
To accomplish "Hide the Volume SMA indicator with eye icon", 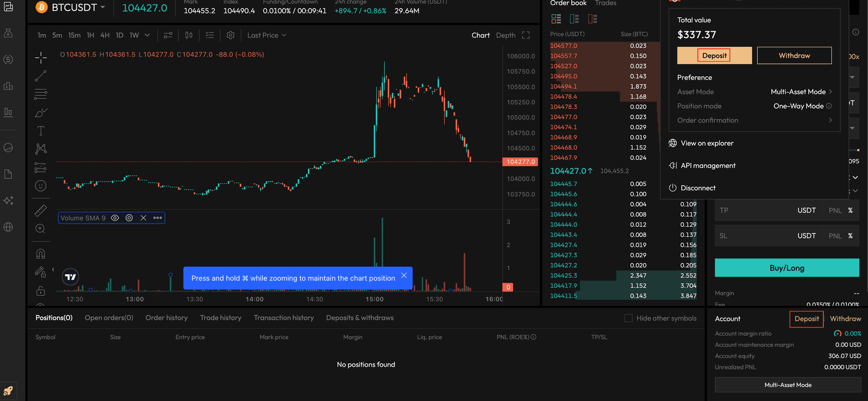I will (x=115, y=218).
